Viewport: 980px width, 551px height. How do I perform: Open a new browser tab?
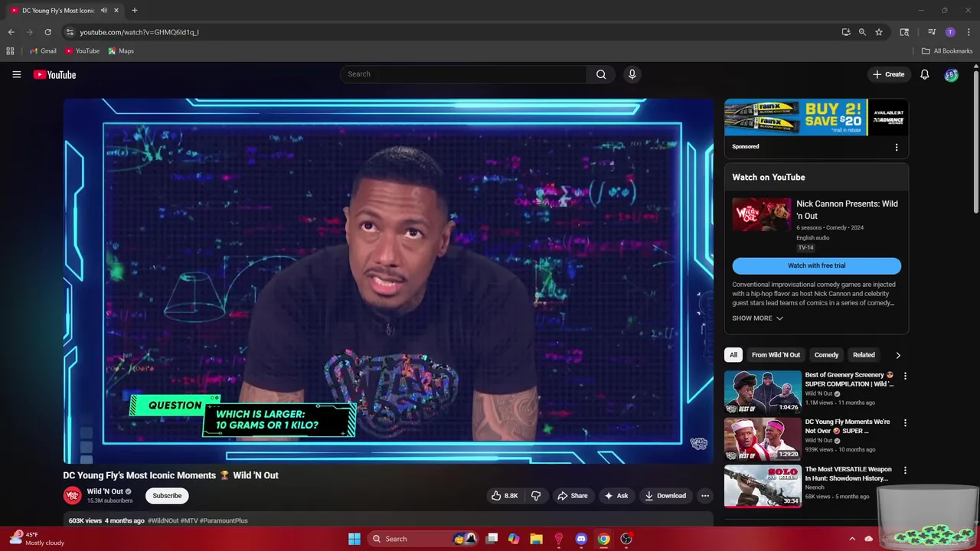pos(134,11)
